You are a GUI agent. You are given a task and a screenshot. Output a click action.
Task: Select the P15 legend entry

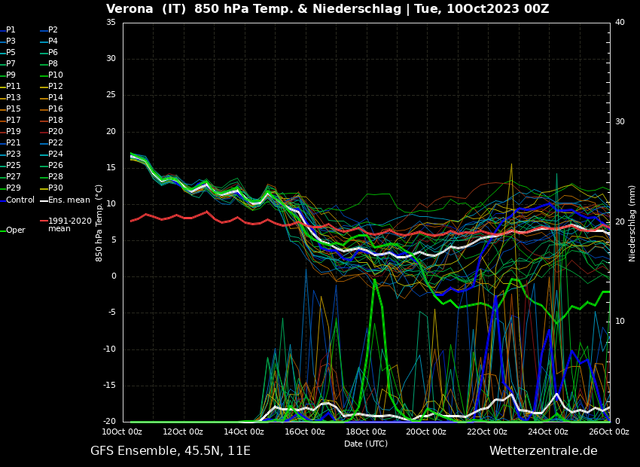11,109
